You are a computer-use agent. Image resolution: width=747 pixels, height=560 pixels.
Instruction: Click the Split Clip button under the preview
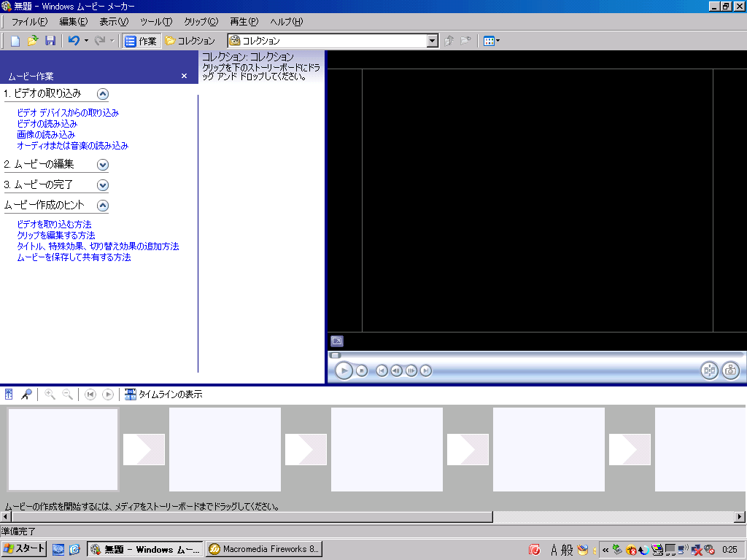(x=709, y=370)
